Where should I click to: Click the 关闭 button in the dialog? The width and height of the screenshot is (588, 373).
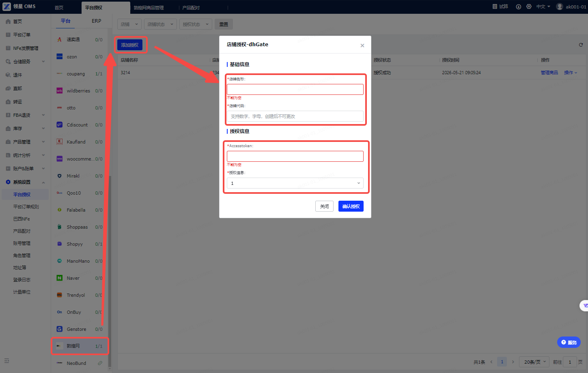tap(324, 206)
